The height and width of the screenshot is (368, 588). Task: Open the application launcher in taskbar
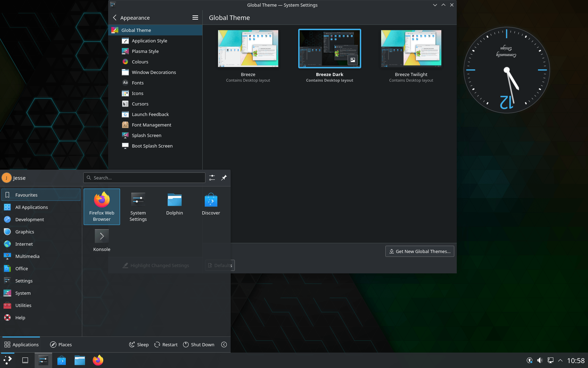pyautogui.click(x=8, y=360)
